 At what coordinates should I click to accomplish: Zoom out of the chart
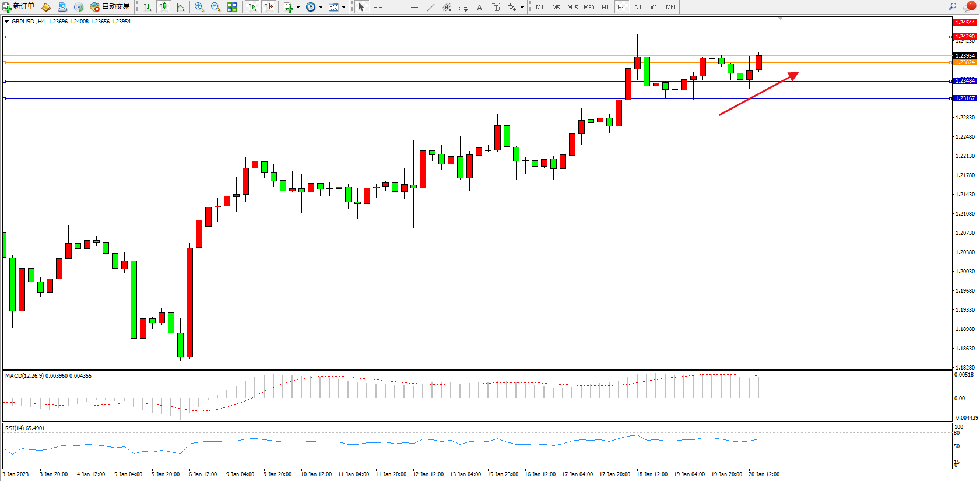[x=216, y=7]
